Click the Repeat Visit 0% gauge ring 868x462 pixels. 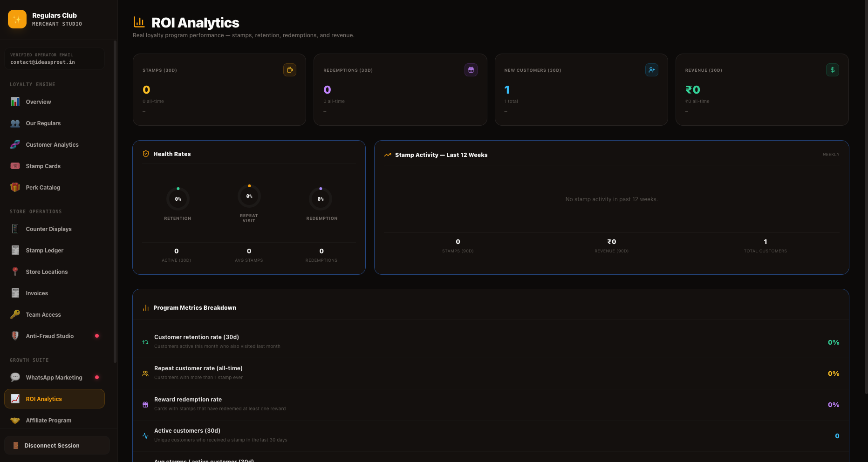[249, 196]
